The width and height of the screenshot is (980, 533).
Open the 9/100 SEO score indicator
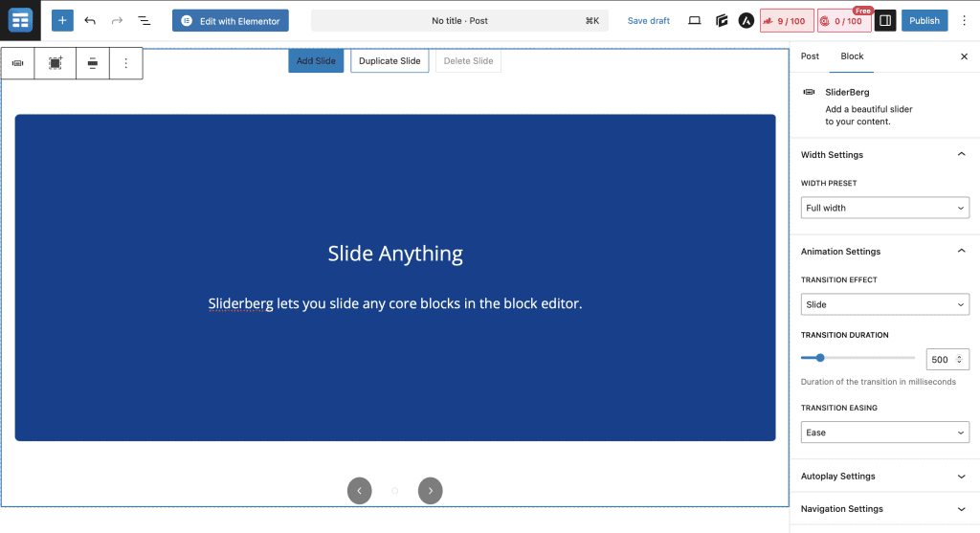[787, 21]
